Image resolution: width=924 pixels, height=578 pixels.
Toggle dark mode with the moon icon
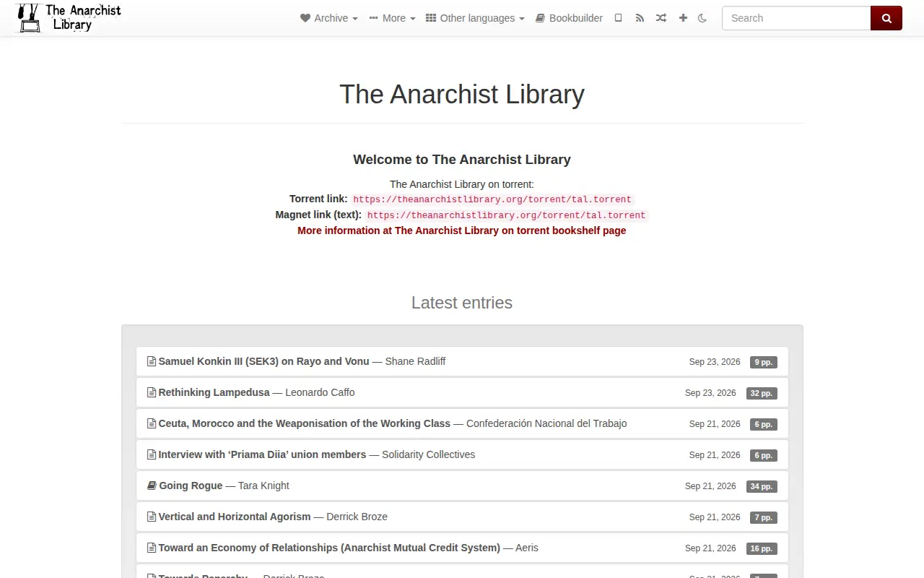702,18
